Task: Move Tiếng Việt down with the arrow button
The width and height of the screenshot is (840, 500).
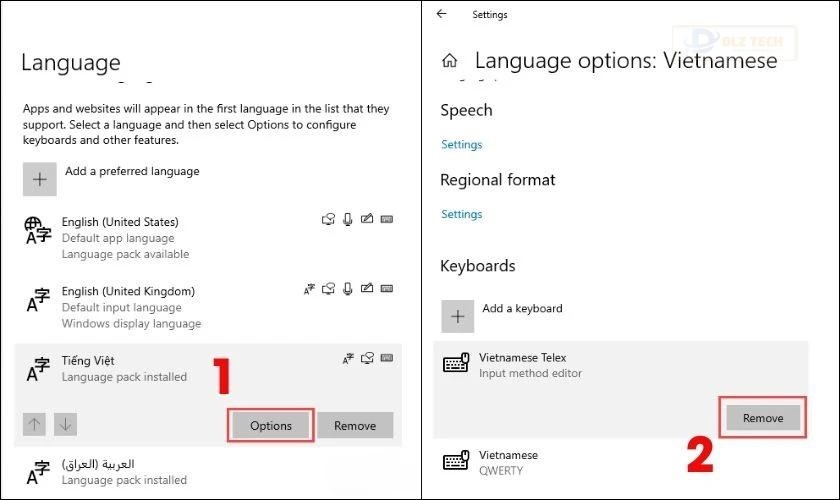Action: point(65,425)
